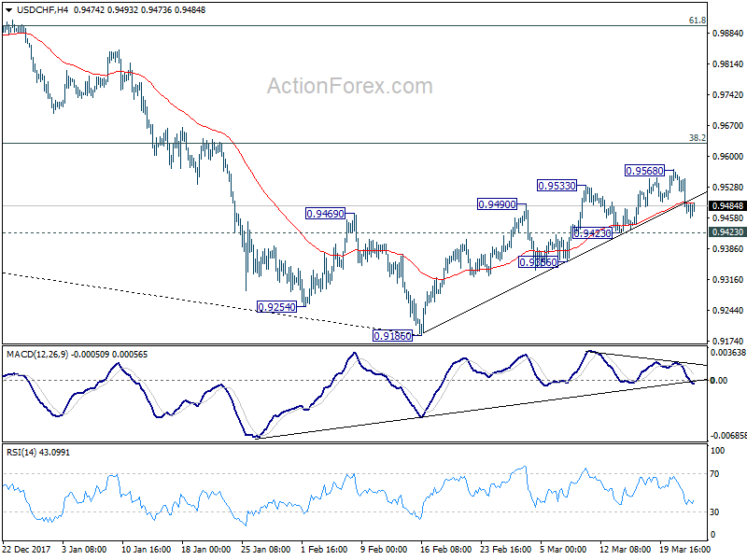This screenshot has height=560, width=747.
Task: Click the 19 Mar 16:00 time axis marker
Action: pos(684,549)
